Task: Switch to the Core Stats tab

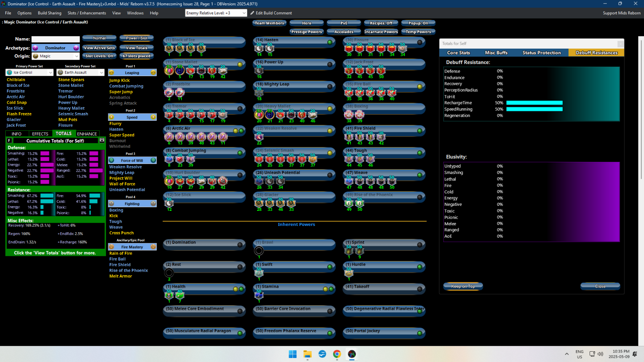Action: point(458,53)
